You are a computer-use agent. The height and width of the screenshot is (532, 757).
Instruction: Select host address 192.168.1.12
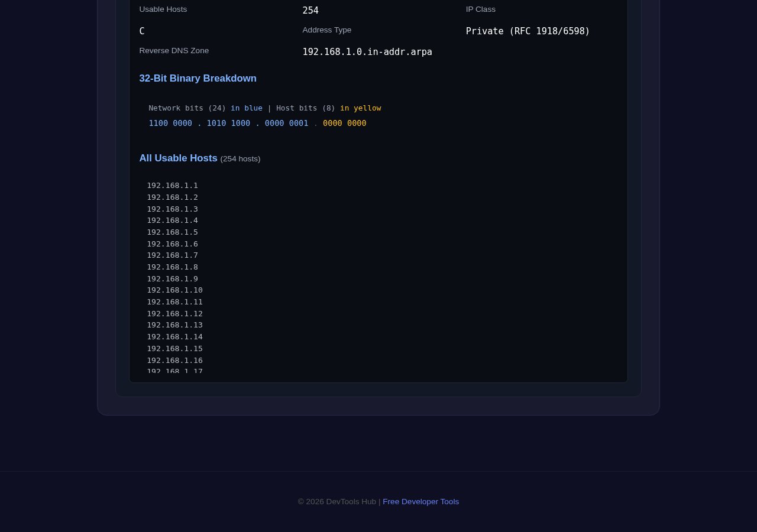(x=174, y=314)
